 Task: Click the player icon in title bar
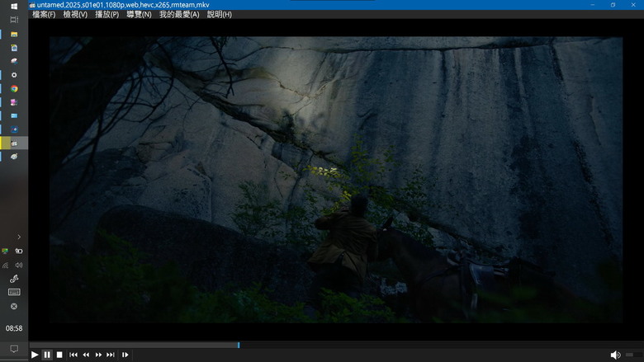(32, 5)
